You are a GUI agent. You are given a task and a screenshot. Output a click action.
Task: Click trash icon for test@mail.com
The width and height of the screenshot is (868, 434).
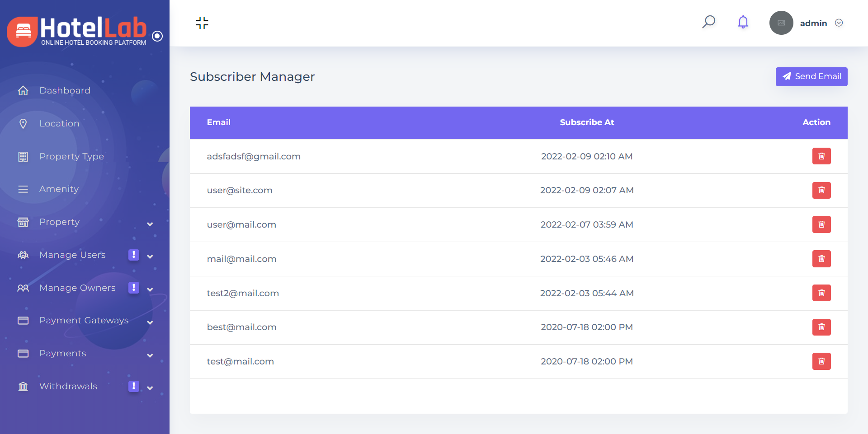[821, 361]
